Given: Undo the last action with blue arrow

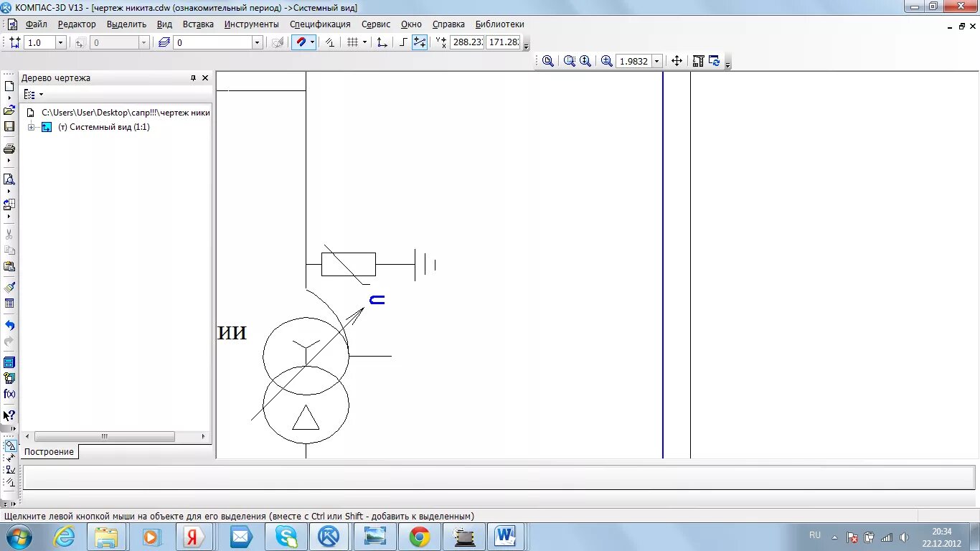Looking at the screenshot, I should tap(9, 326).
